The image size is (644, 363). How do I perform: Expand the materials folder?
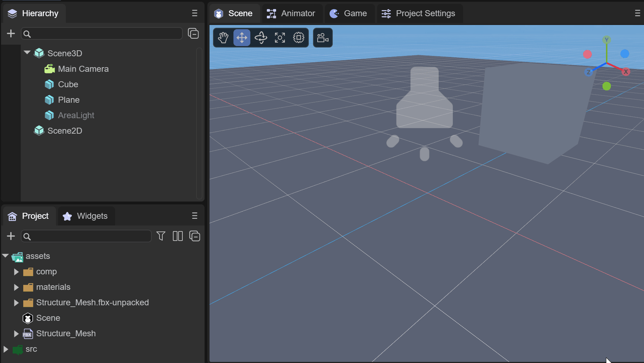[x=16, y=287]
